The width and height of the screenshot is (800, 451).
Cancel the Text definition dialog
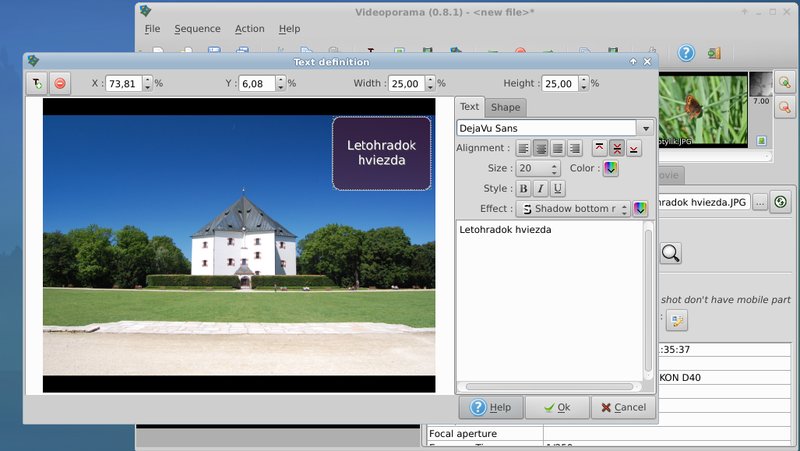coord(623,407)
